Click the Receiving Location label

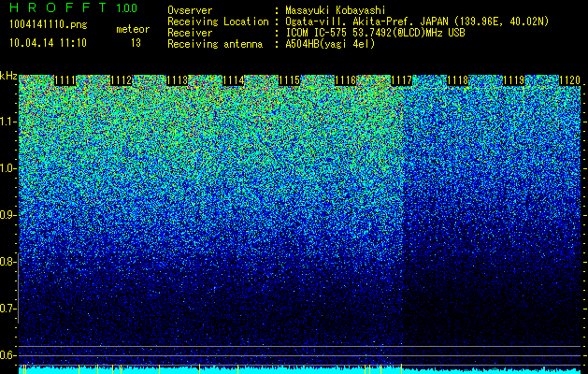(x=218, y=22)
